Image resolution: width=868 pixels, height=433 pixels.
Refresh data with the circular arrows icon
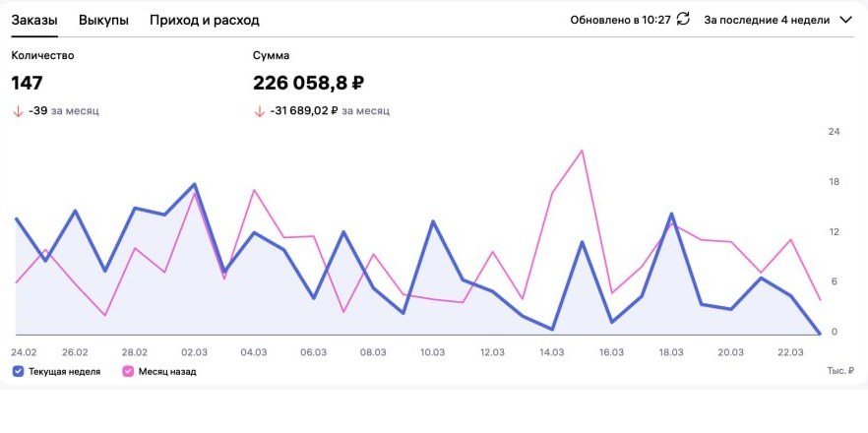click(x=684, y=20)
